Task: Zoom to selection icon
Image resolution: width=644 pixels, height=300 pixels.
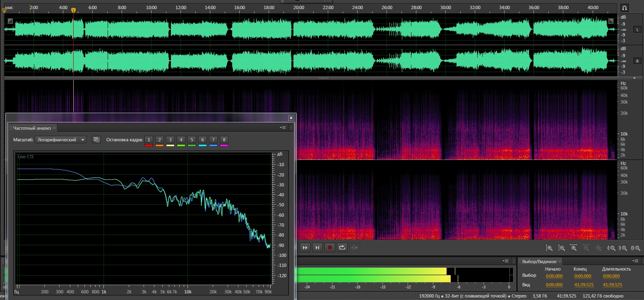Action: tap(635, 248)
